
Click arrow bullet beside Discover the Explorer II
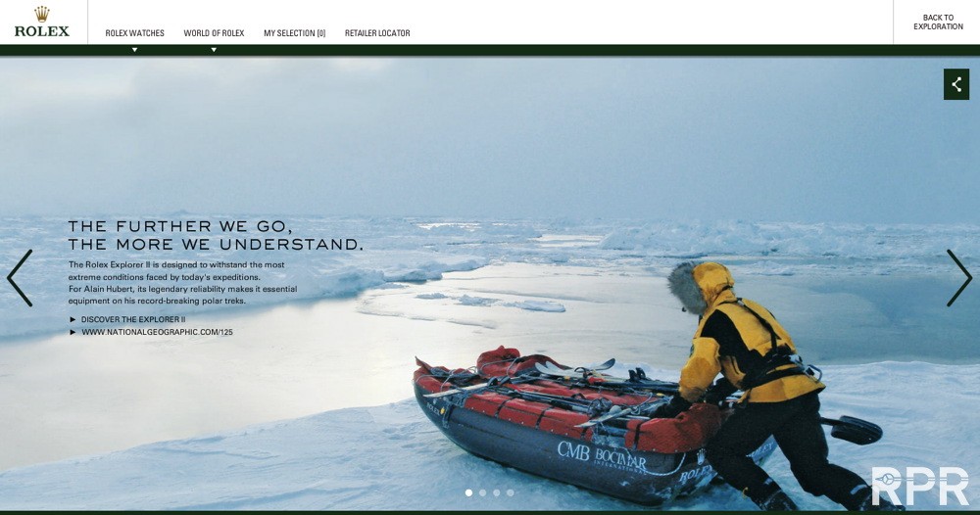73,319
